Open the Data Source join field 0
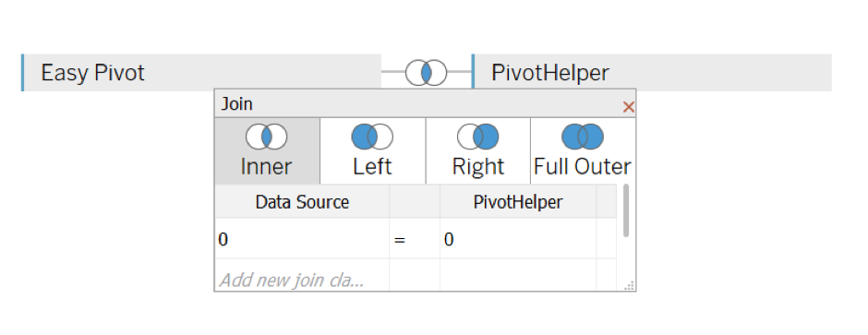 pos(302,239)
